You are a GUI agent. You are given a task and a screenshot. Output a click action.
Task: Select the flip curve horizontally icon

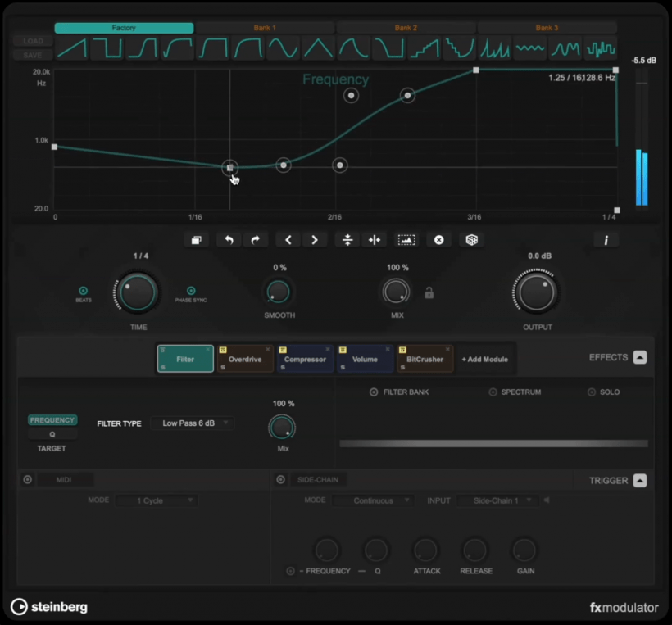click(x=375, y=239)
